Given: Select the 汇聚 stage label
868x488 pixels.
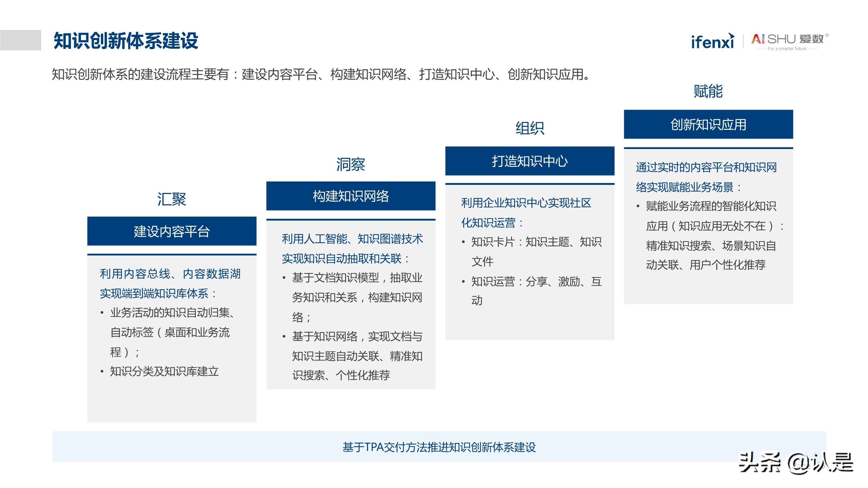Looking at the screenshot, I should (173, 199).
